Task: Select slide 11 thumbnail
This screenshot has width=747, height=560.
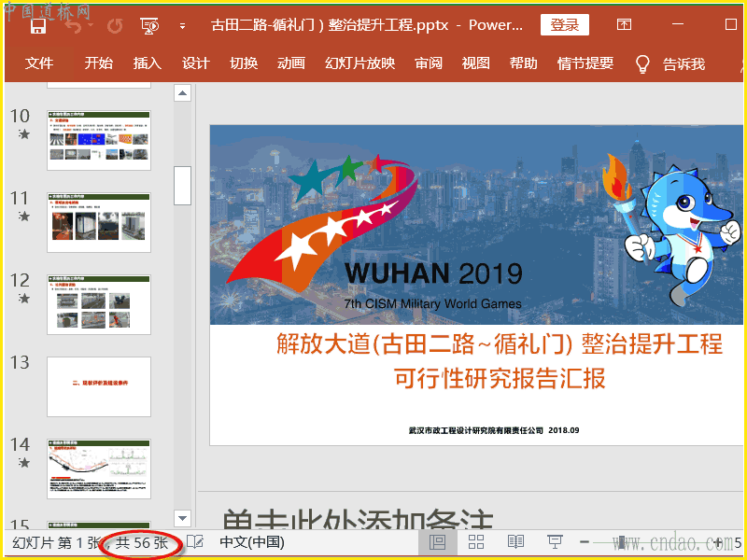Action: (99, 222)
